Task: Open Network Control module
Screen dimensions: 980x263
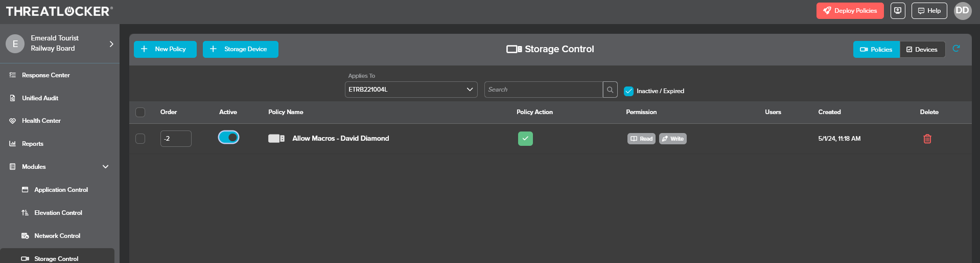Action: click(57, 236)
